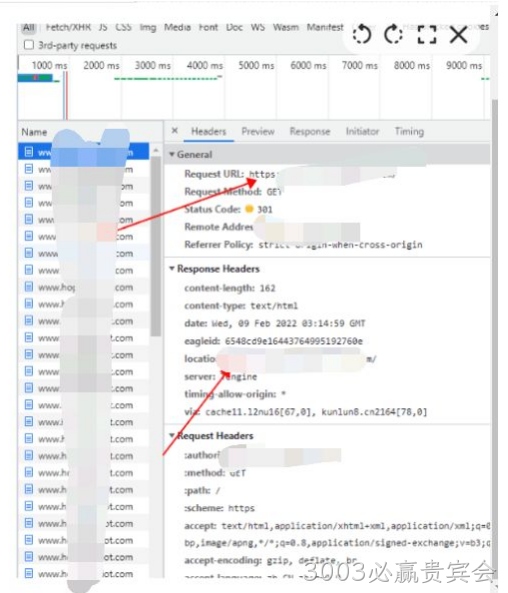This screenshot has width=508, height=593.
Task: Filter requests by CSS
Action: click(124, 27)
